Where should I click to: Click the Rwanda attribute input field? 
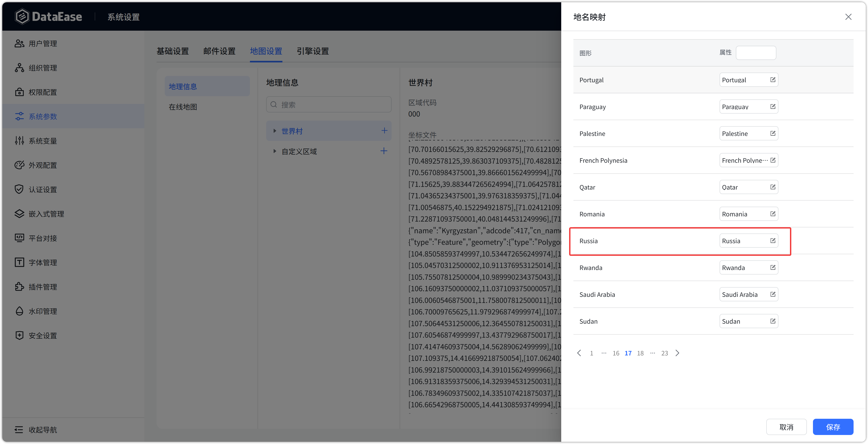point(749,267)
